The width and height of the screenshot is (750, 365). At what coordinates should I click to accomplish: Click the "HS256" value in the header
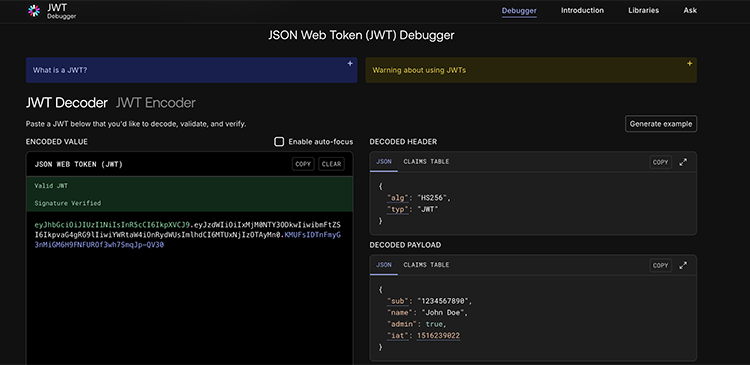pos(433,198)
